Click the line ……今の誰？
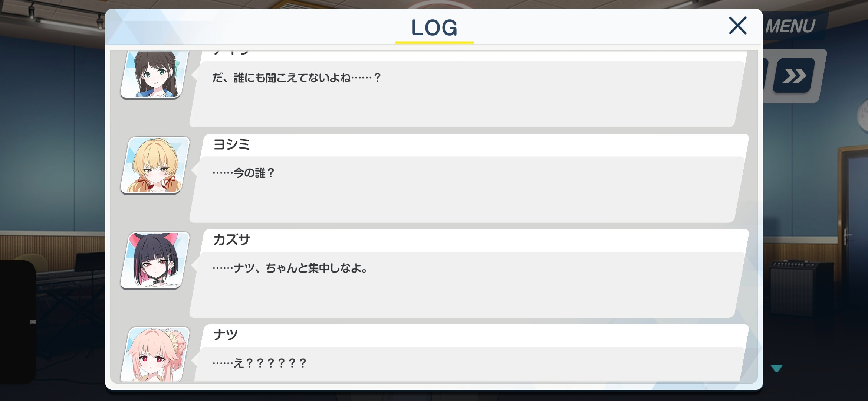This screenshot has width=868, height=401. click(243, 173)
